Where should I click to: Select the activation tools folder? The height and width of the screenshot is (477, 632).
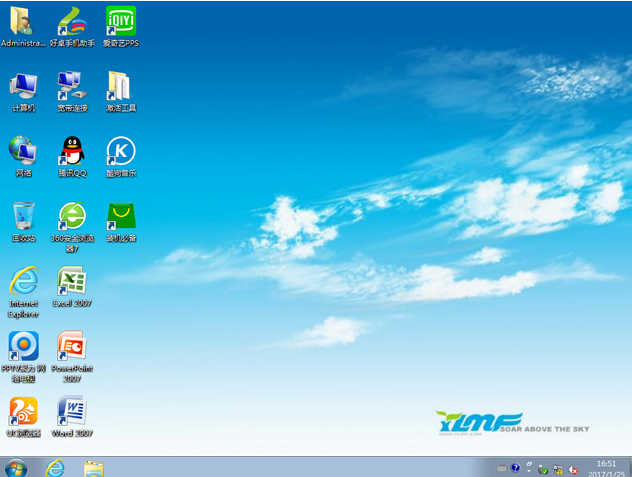121,86
